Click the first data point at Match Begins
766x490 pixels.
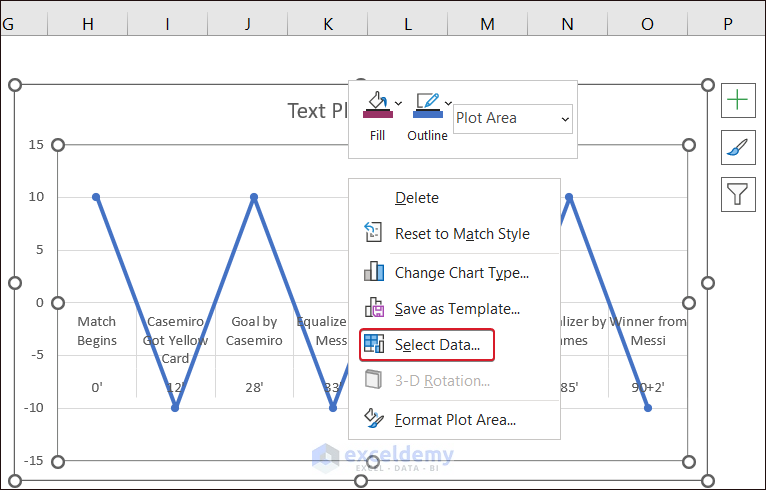click(96, 197)
